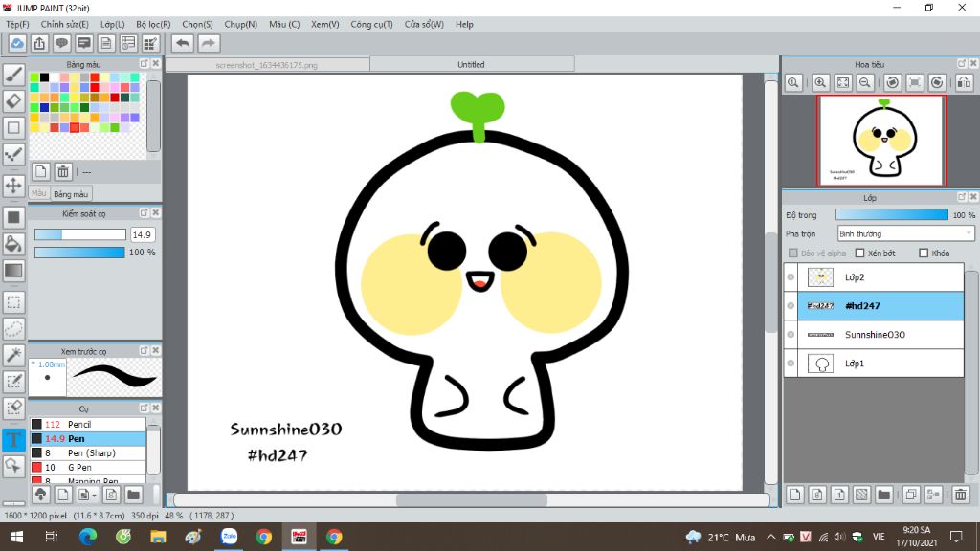Pick the black color swatch
The height and width of the screenshot is (551, 980).
(x=44, y=77)
